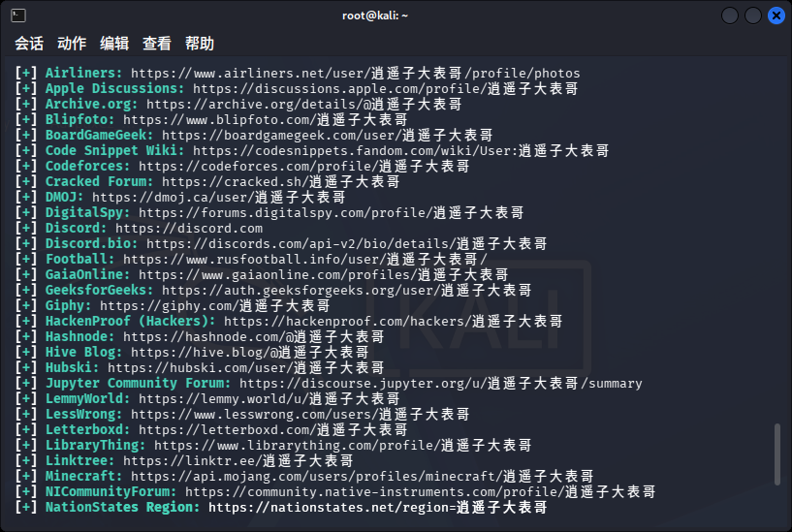Open the letterboxd.com URL
This screenshot has width=792, height=532.
pos(273,429)
